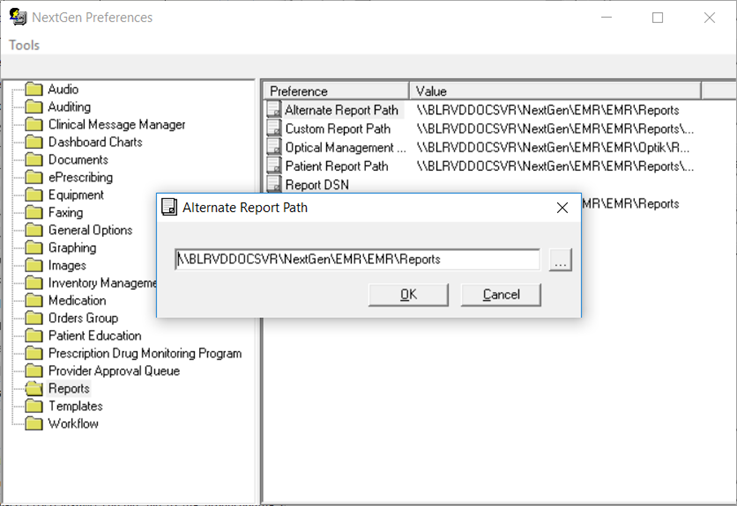Click the NextGen Preferences app icon in title bar
The width and height of the screenshot is (737, 506).
pos(18,17)
